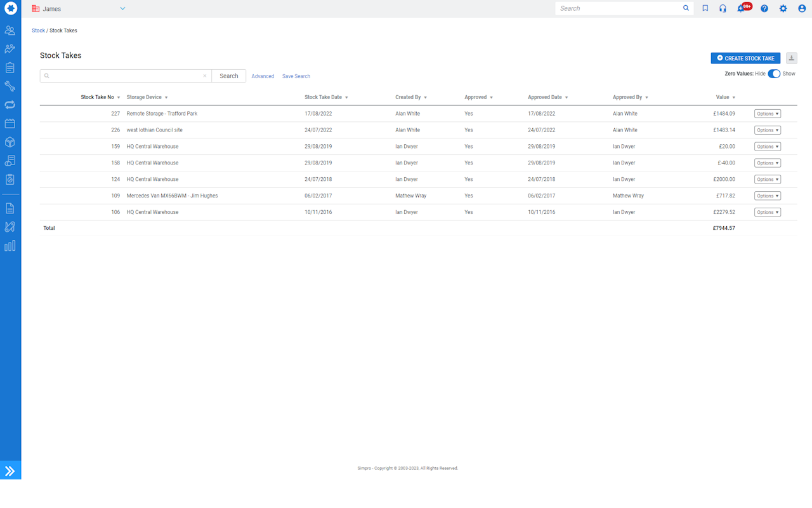Open Options dropdown for stock take 109
Screen dimensions: 812x508
(767, 196)
